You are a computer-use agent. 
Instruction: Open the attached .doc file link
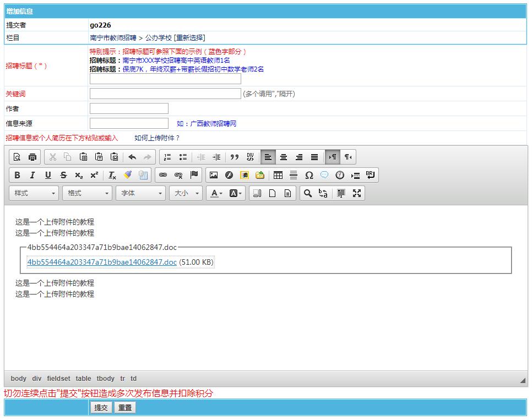pos(102,263)
